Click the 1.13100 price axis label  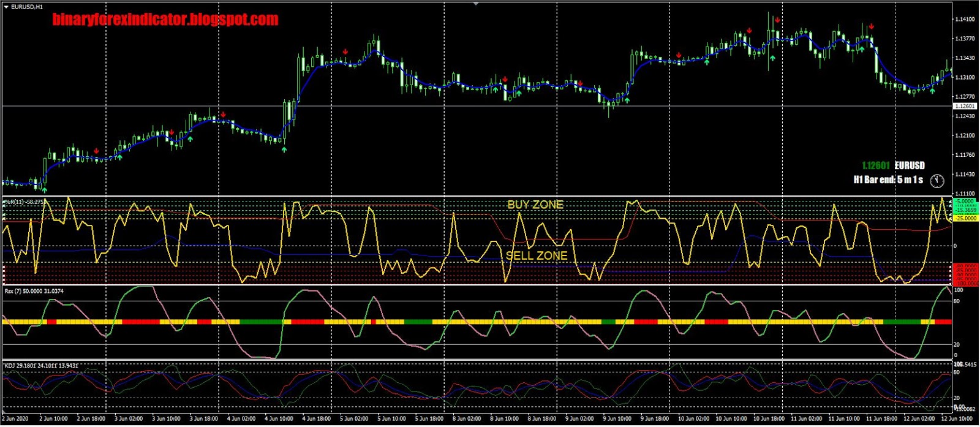coord(965,78)
